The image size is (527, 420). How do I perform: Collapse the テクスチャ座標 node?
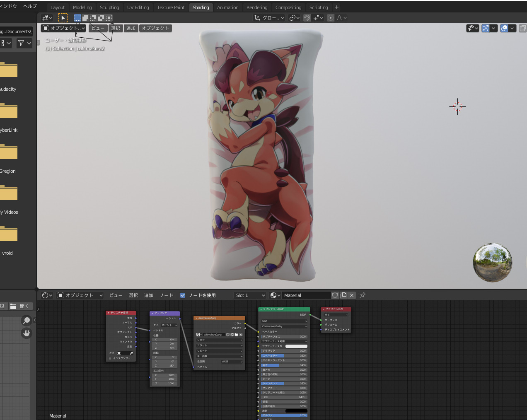point(108,313)
